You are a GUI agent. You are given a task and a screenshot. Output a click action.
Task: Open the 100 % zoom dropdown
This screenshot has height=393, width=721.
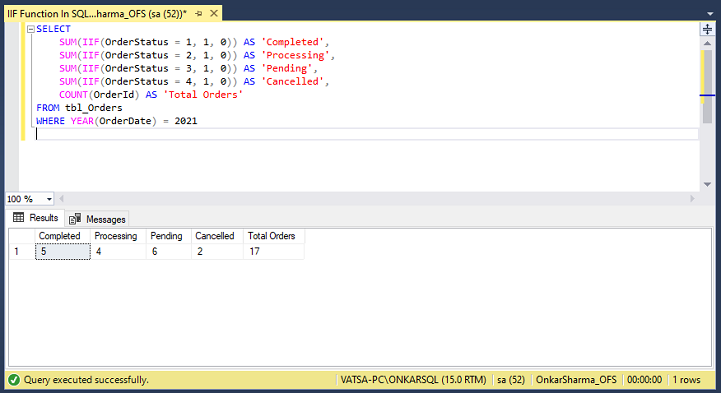click(x=49, y=199)
